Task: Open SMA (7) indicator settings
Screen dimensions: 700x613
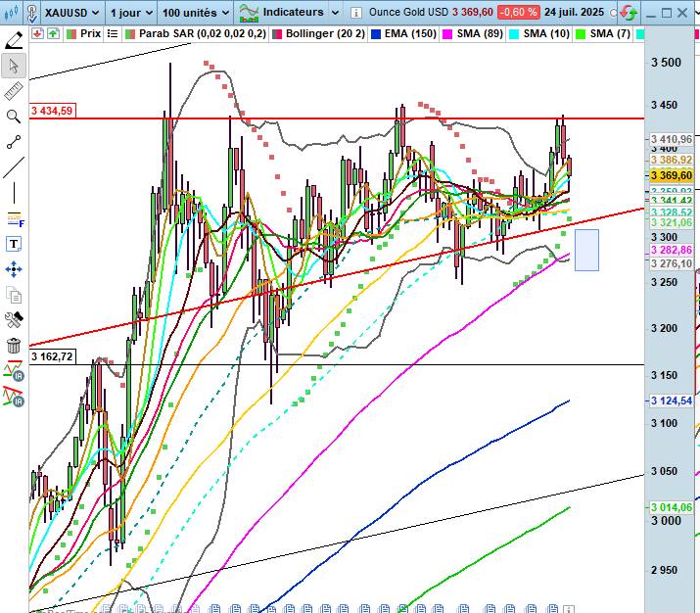Action: coord(610,33)
